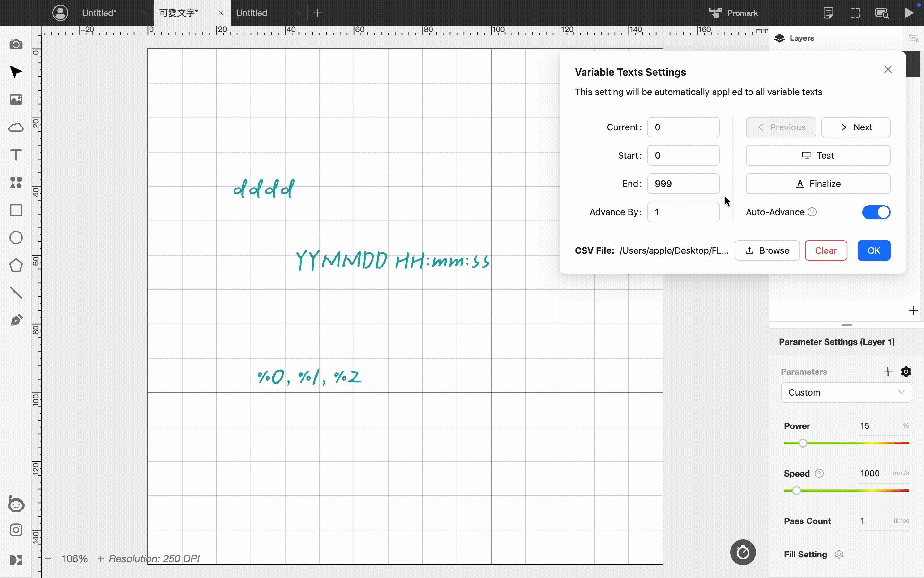This screenshot has width=924, height=578.
Task: Switch to the 可變文字* tab
Action: point(179,13)
